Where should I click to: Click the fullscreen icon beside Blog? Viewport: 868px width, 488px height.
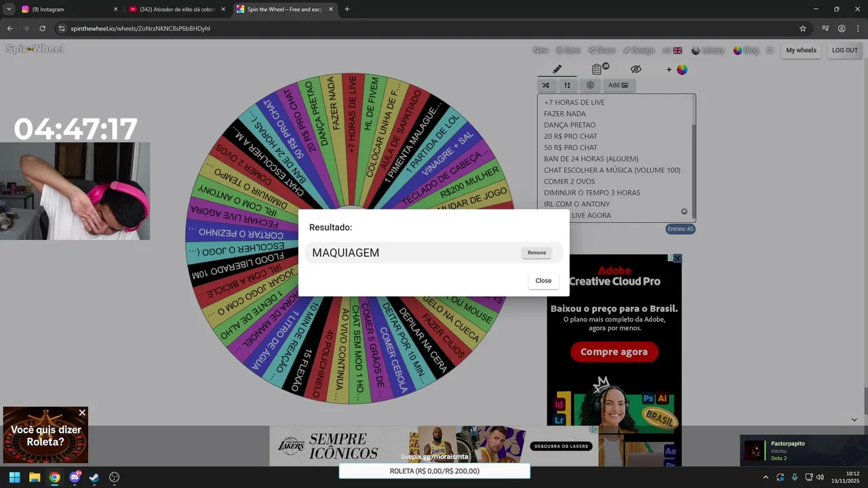(x=770, y=50)
